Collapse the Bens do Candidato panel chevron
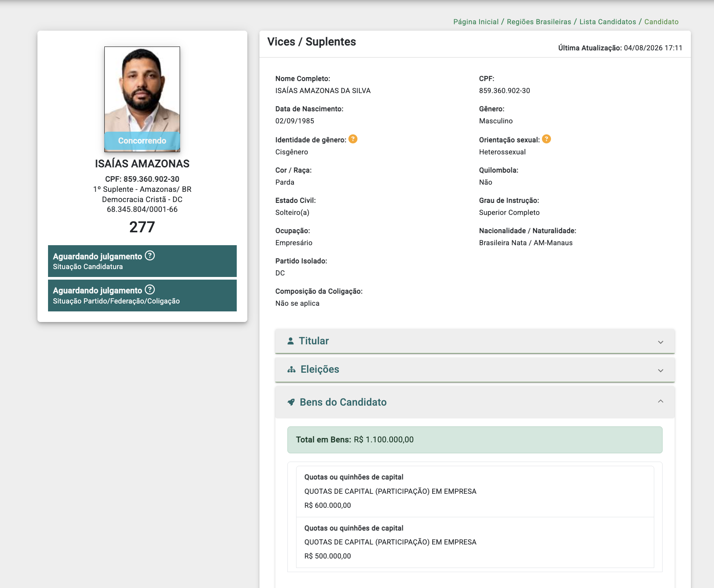Screen dimensions: 714x588 coord(661,401)
